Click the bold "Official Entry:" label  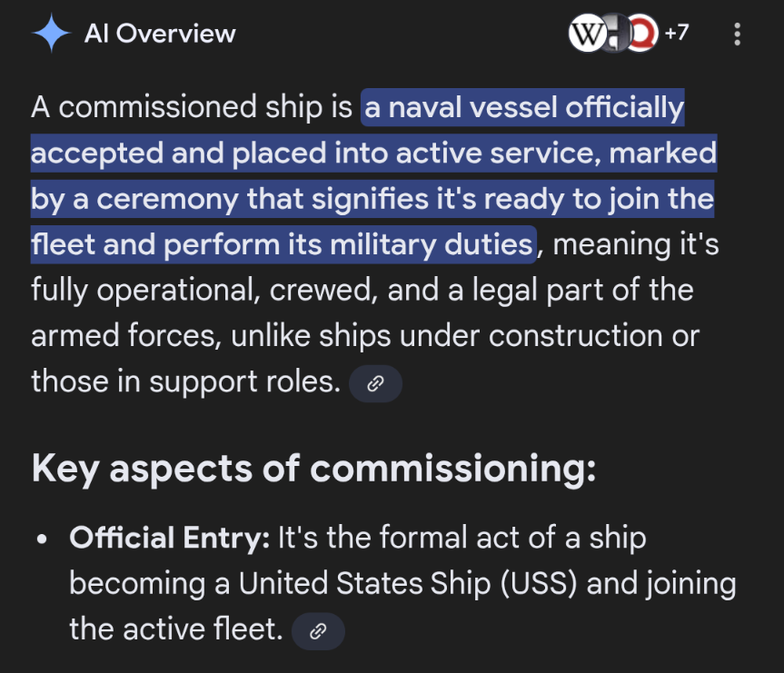point(170,538)
